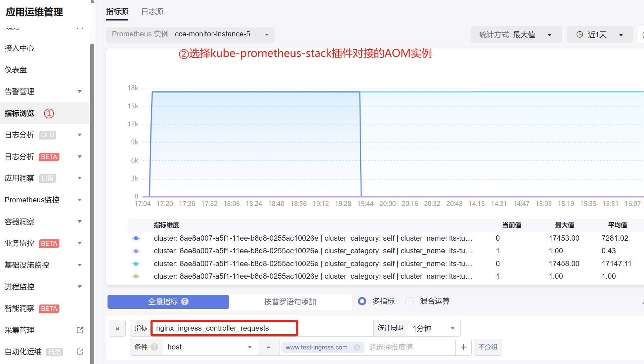
Task: Open 统计方式 最大值 dropdown
Action: coord(516,35)
